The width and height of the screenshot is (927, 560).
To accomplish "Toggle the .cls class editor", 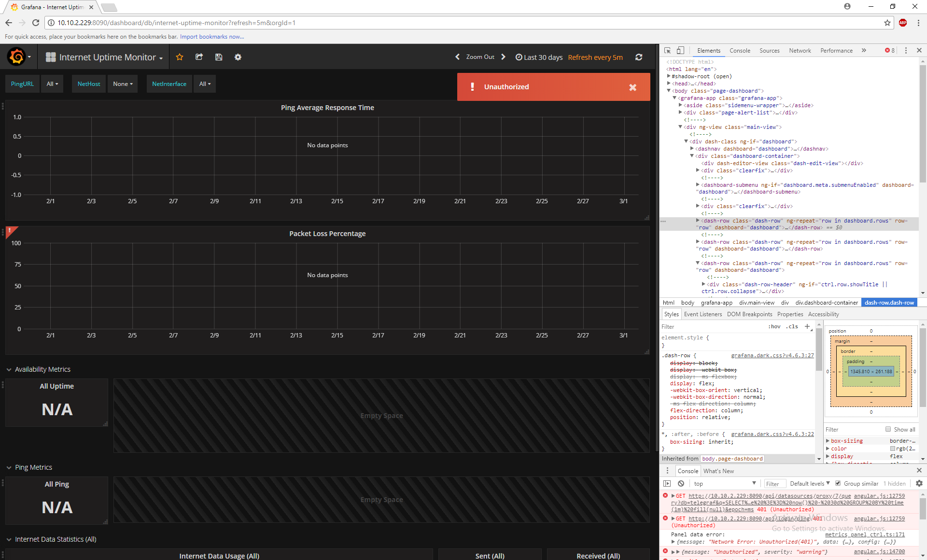I will point(792,326).
